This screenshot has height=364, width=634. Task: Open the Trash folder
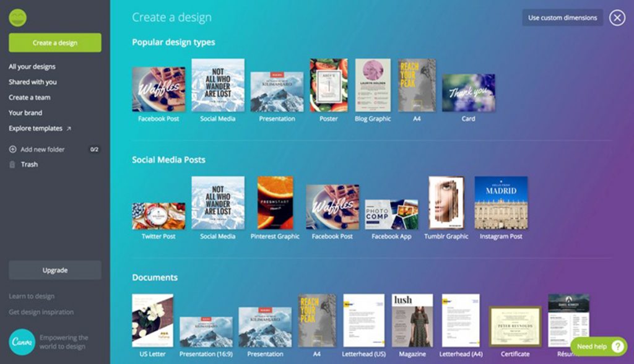[x=29, y=165]
